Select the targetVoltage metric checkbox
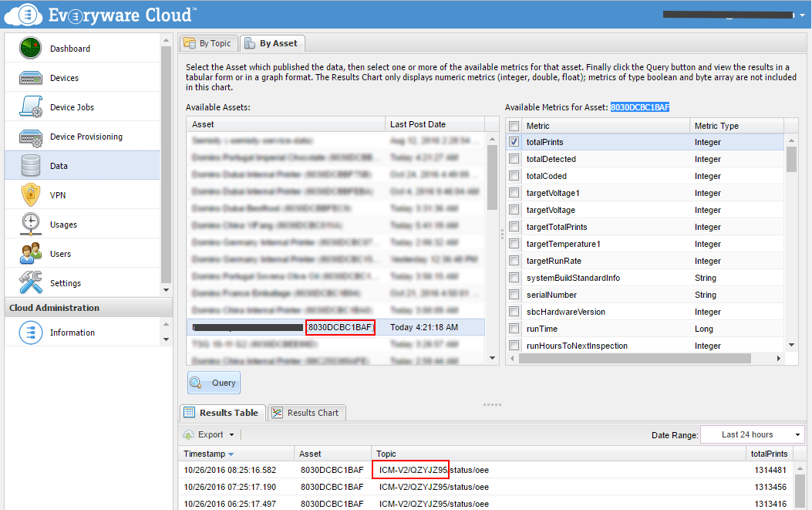 click(x=514, y=209)
